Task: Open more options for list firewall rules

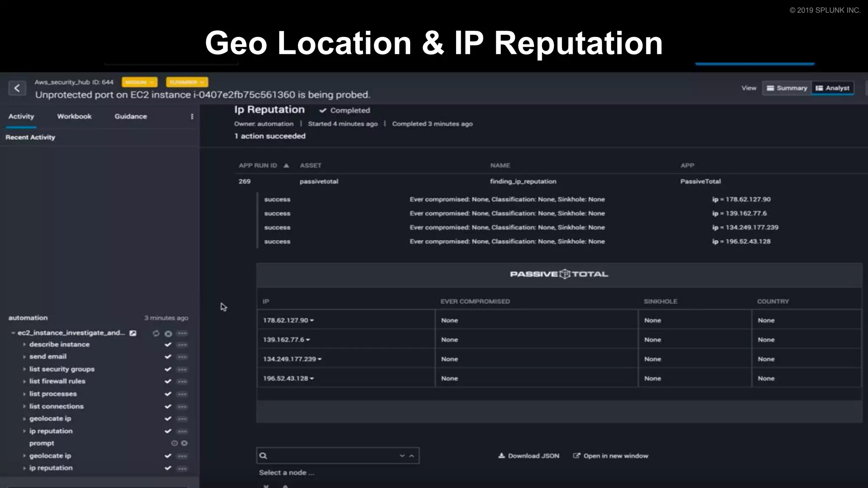Action: [x=182, y=382]
